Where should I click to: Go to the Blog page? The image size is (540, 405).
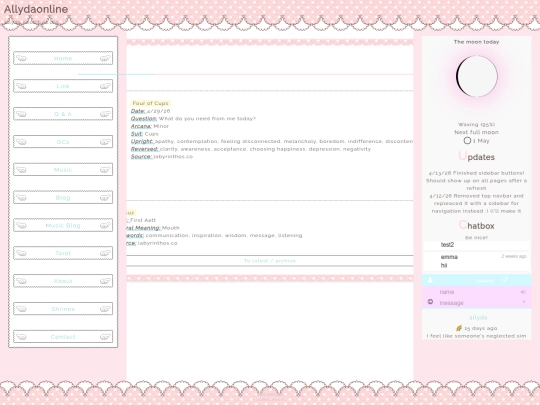click(x=63, y=198)
